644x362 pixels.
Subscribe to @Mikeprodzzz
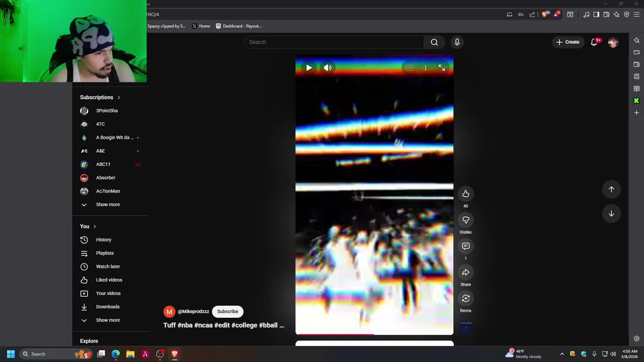(227, 312)
